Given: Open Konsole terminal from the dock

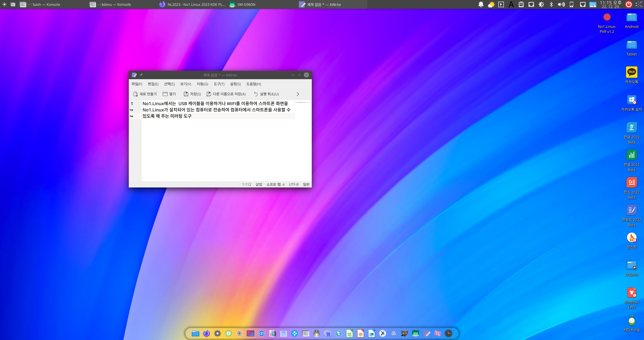Looking at the screenshot, I should [305, 333].
